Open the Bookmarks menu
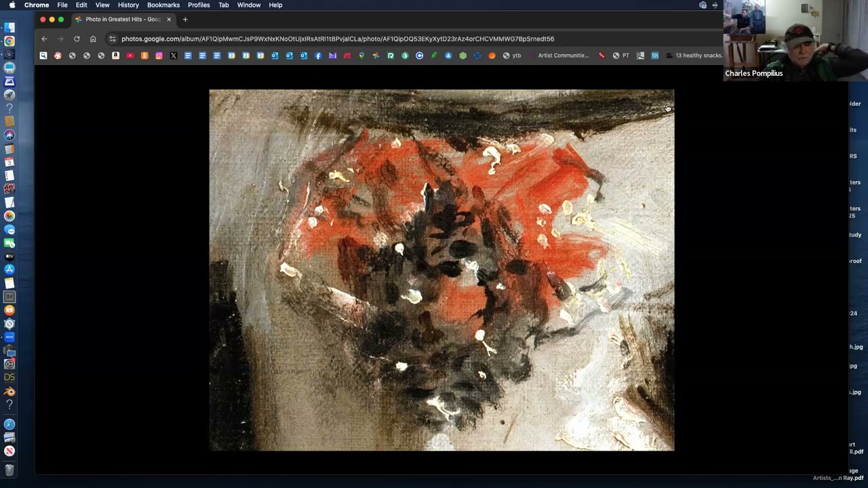The width and height of the screenshot is (868, 488). [x=163, y=5]
